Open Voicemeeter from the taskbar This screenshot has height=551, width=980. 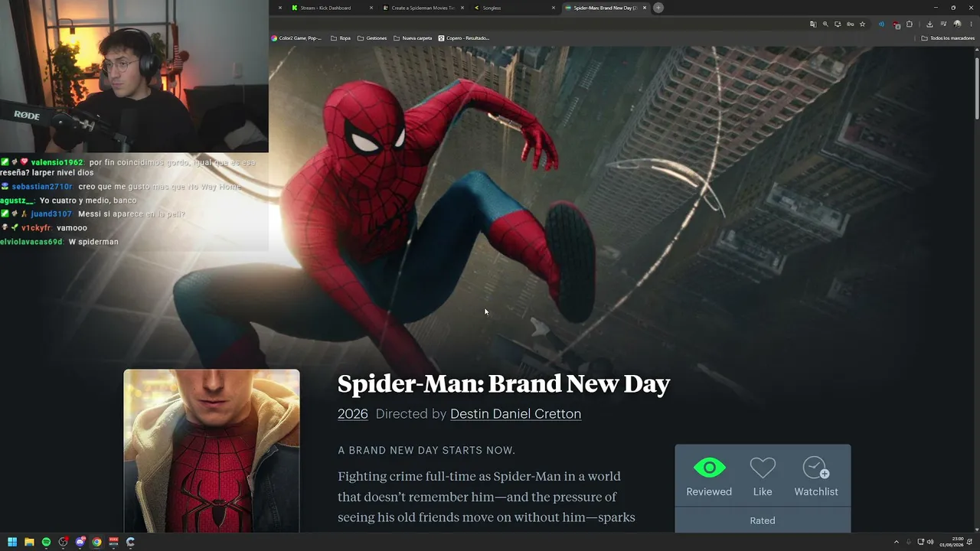click(113, 542)
